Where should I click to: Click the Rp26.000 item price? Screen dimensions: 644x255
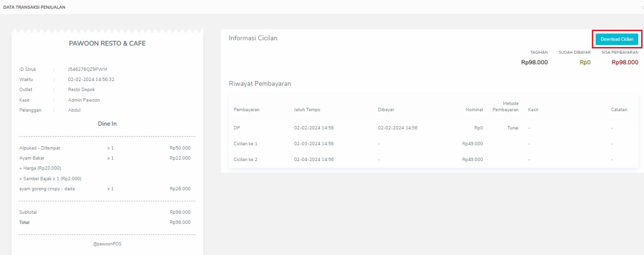(x=180, y=189)
